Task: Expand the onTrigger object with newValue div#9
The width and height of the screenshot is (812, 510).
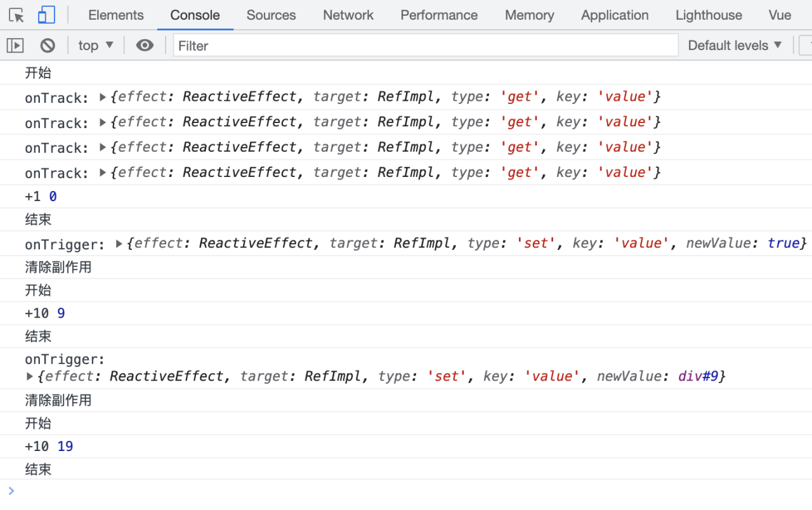Action: click(x=30, y=377)
